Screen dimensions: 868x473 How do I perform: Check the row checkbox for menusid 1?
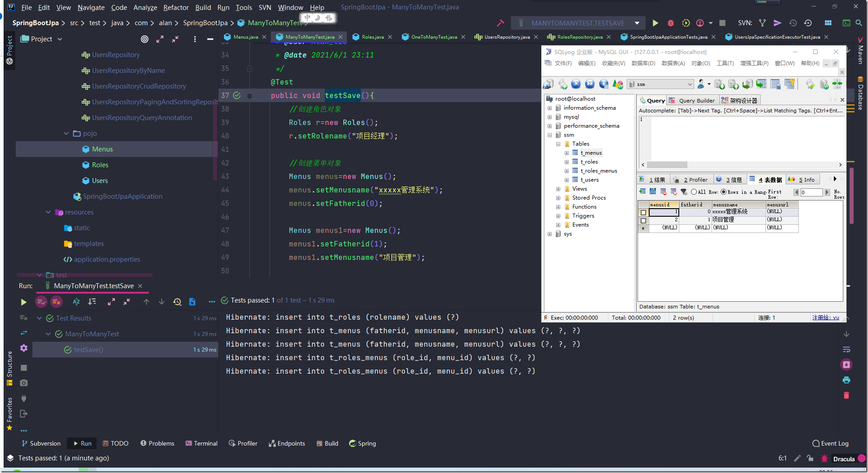(x=643, y=213)
